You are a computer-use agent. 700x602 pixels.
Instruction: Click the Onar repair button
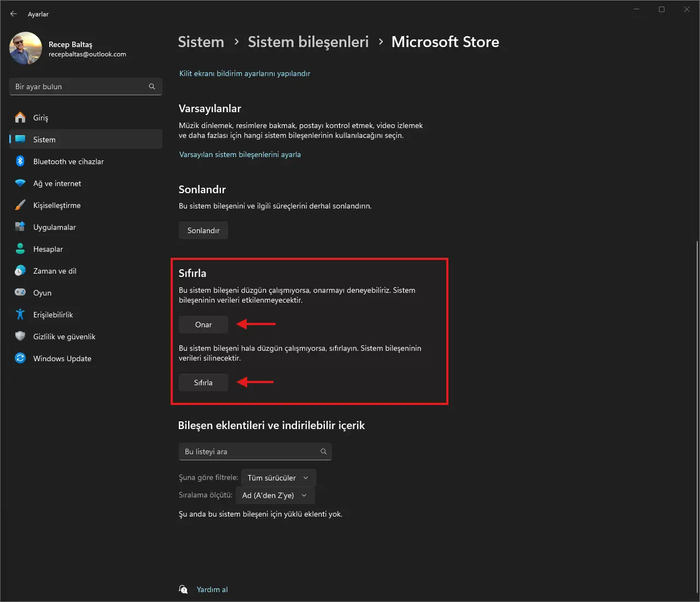(203, 325)
